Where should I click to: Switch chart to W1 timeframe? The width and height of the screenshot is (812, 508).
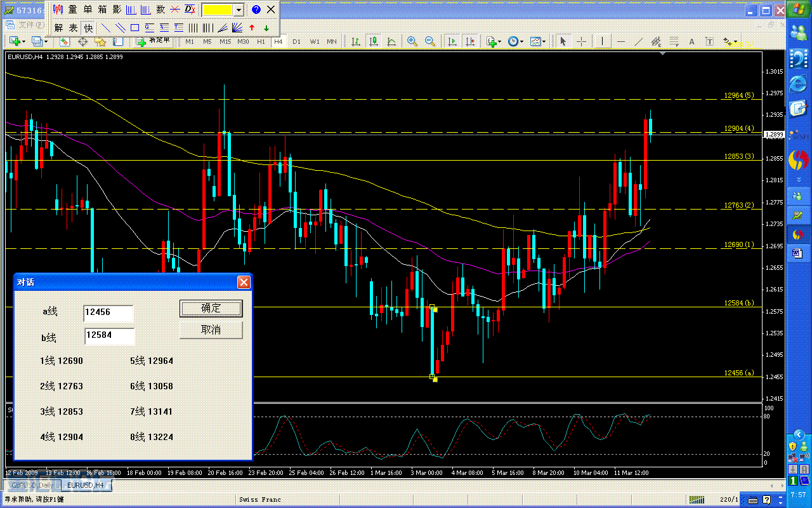click(x=314, y=42)
